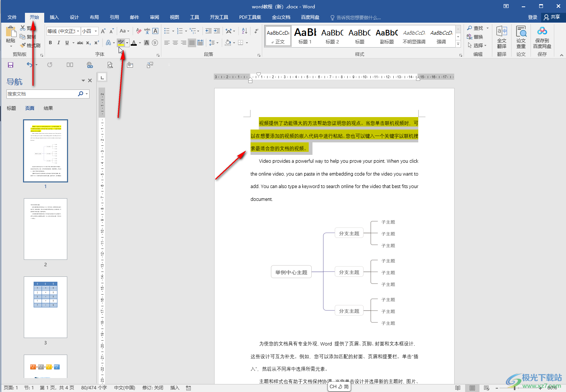Apply superscript formatting

tap(97, 43)
